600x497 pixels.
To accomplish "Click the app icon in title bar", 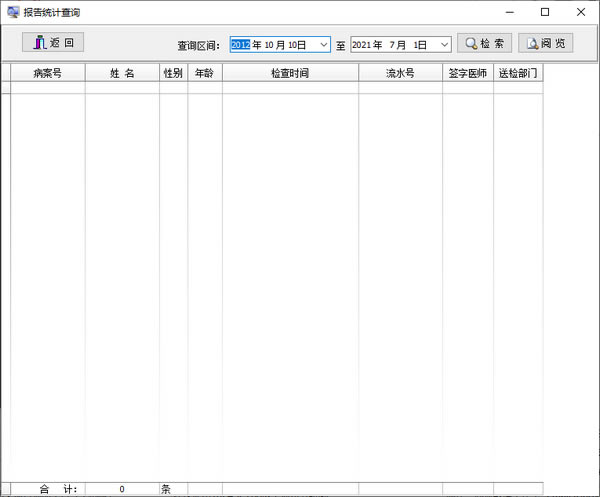I will [12, 12].
